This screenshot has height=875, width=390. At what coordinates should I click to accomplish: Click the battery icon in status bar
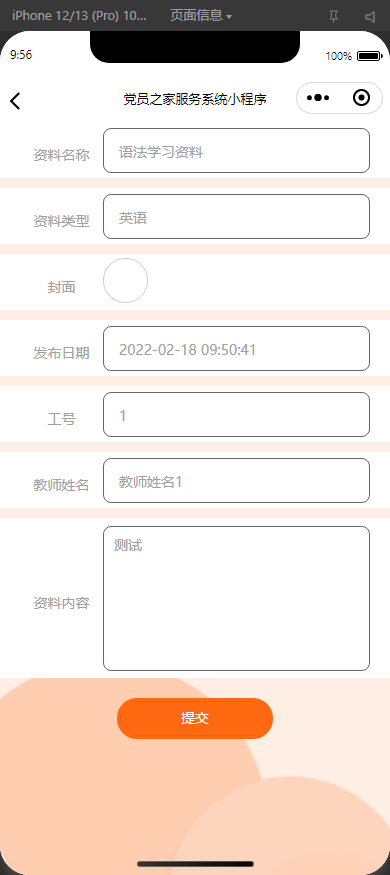369,56
